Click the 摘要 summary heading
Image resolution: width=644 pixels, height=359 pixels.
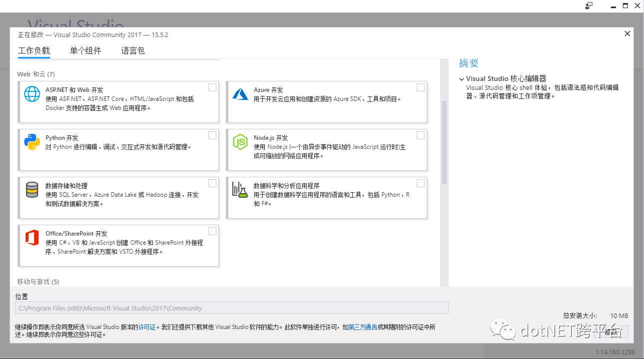coord(469,63)
